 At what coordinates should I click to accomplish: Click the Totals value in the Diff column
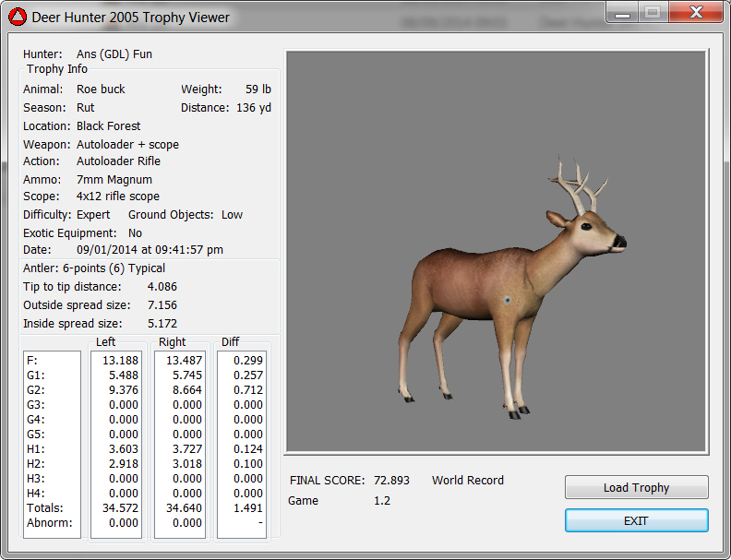pyautogui.click(x=247, y=507)
